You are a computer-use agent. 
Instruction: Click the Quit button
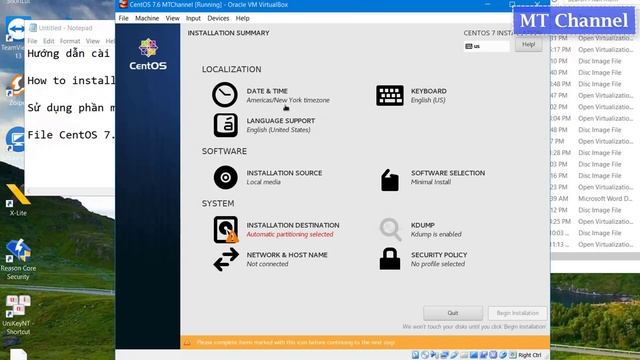[x=453, y=313]
